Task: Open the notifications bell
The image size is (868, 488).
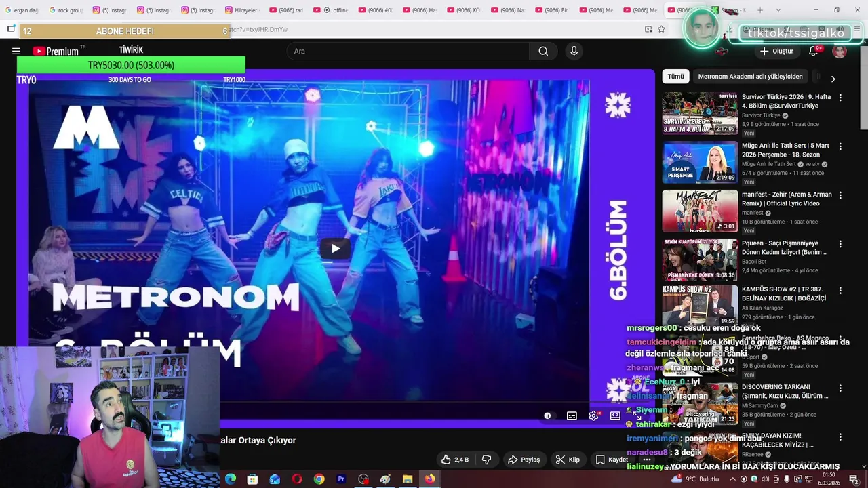Action: pos(814,51)
